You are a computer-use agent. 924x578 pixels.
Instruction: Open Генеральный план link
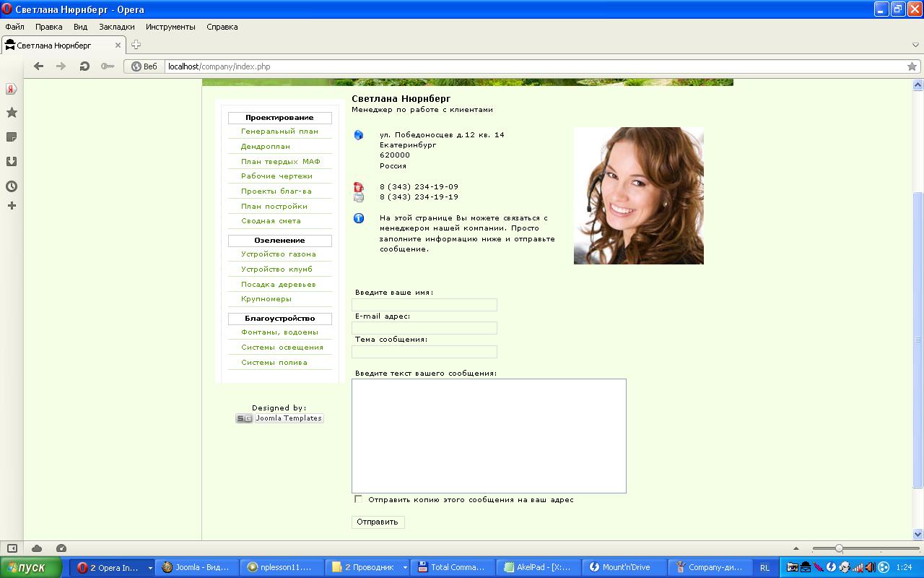click(279, 131)
